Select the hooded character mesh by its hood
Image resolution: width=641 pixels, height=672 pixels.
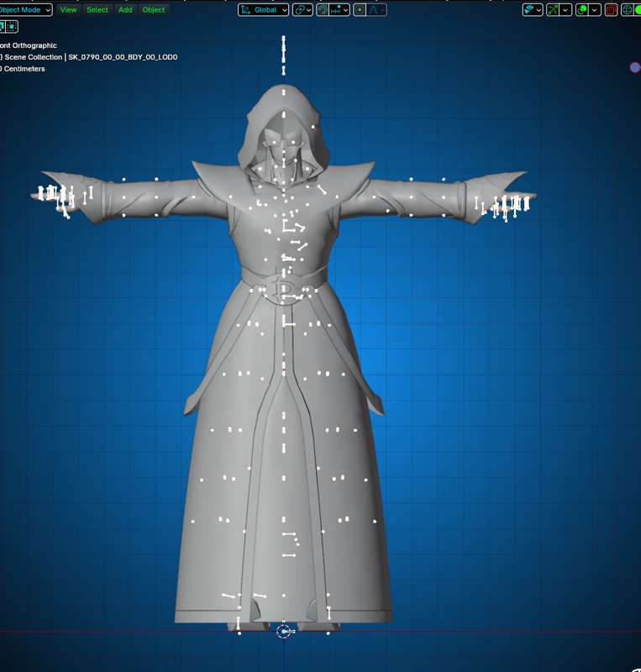pos(283,102)
